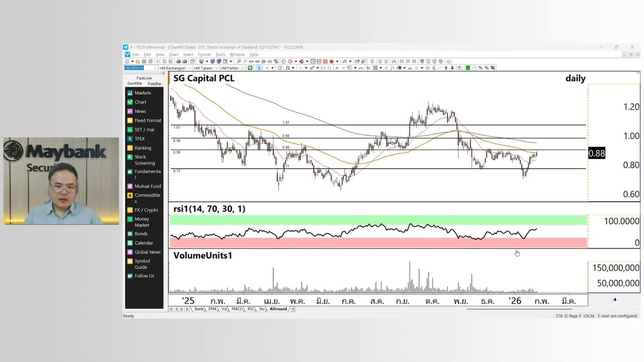Image resolution: width=644 pixels, height=362 pixels.
Task: Open the View menu
Action: (159, 54)
